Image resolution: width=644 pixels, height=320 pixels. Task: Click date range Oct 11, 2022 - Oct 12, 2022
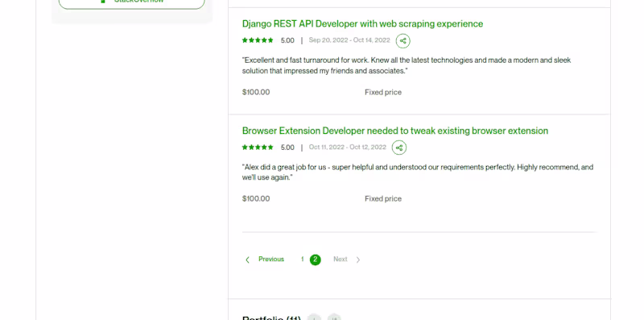[x=348, y=147]
